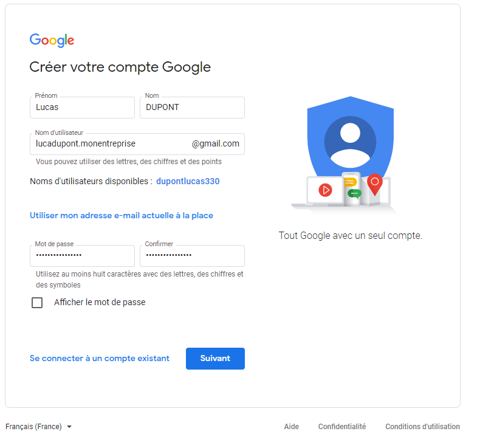Open the Conditions d'utilisation link
The width and height of the screenshot is (480, 448).
click(422, 427)
